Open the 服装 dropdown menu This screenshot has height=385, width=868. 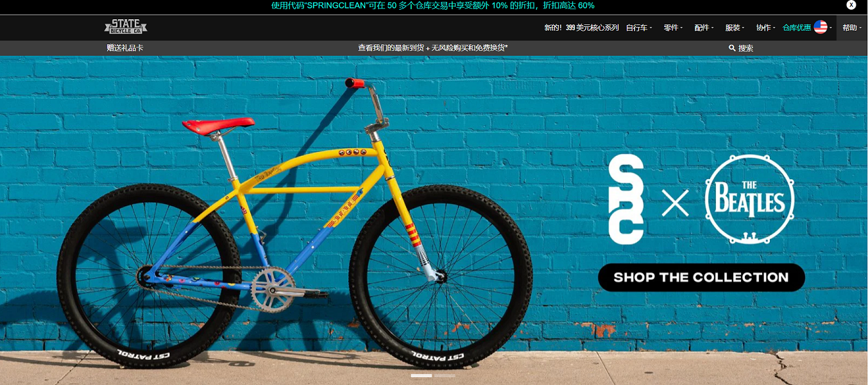point(735,28)
